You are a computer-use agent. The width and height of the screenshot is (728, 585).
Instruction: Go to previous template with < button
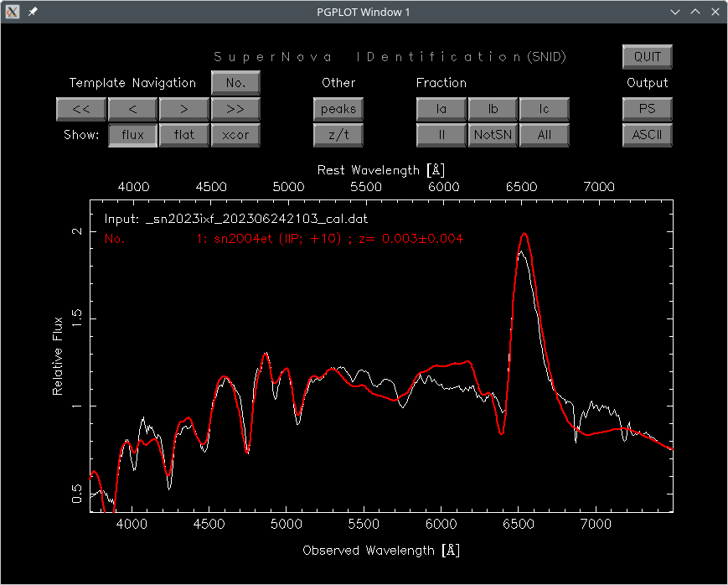[133, 109]
